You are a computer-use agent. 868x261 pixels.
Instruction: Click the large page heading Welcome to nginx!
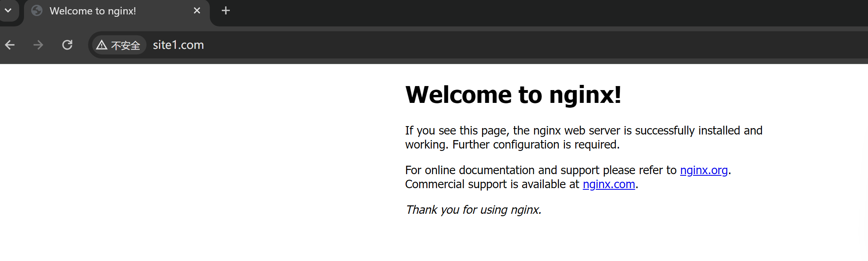513,95
